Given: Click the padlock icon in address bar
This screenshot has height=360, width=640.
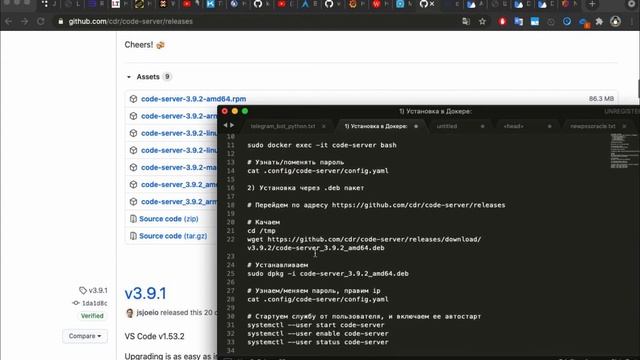Looking at the screenshot, I should coord(60,21).
